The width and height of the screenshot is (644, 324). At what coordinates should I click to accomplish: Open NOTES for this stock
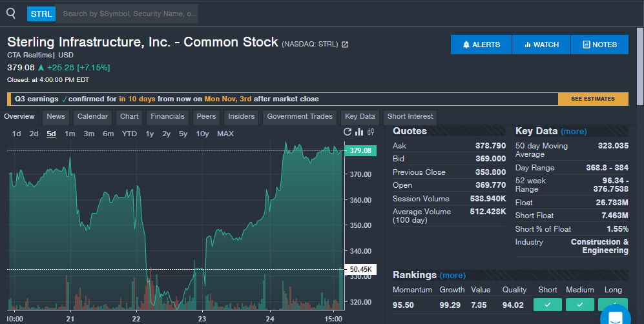click(599, 45)
